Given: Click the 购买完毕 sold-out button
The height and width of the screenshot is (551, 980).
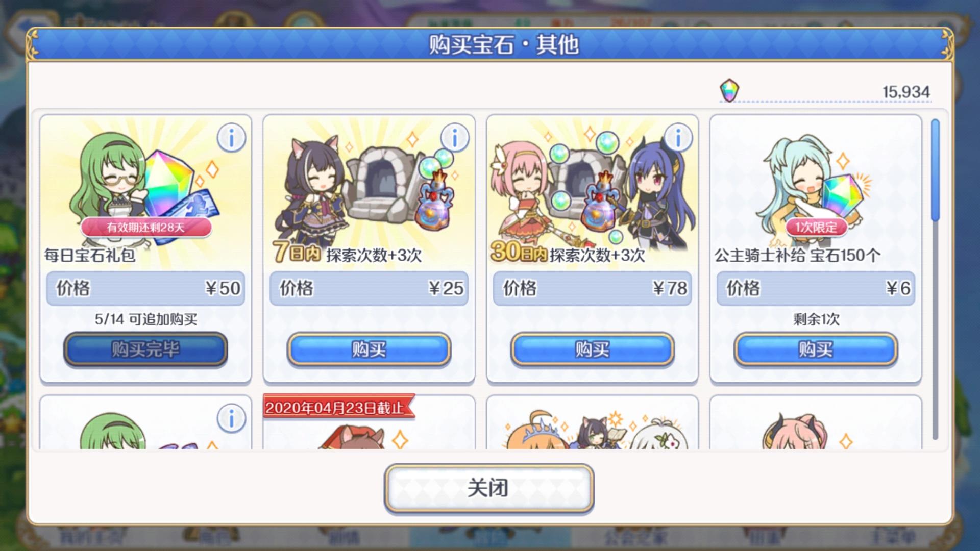Looking at the screenshot, I should click(145, 349).
